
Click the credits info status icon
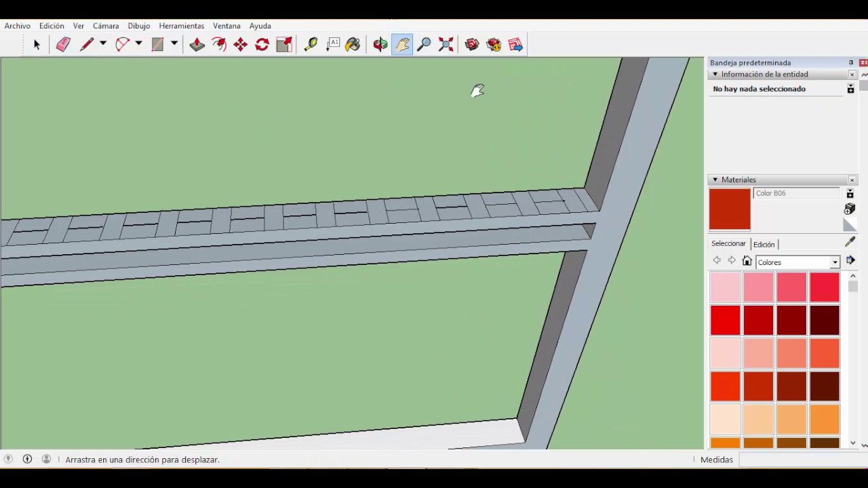tap(27, 459)
